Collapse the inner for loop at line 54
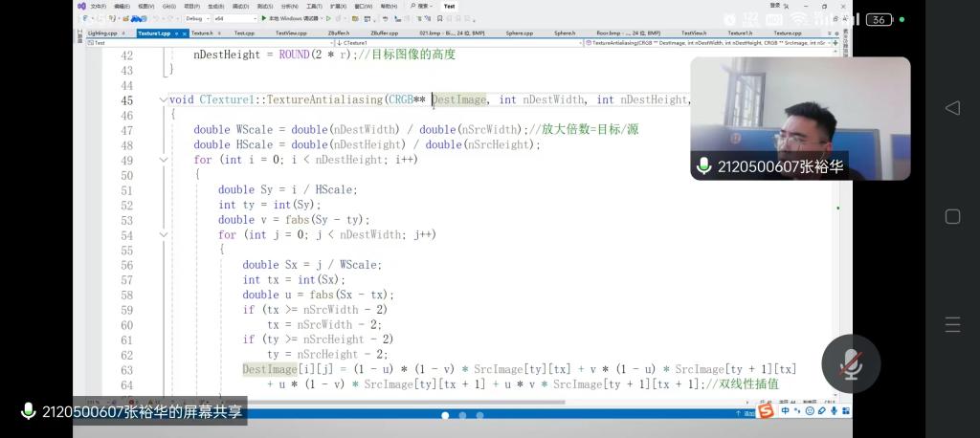 tap(163, 234)
